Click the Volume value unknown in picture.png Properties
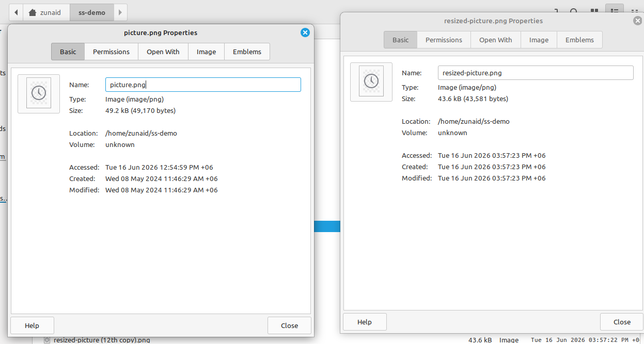 tap(120, 144)
